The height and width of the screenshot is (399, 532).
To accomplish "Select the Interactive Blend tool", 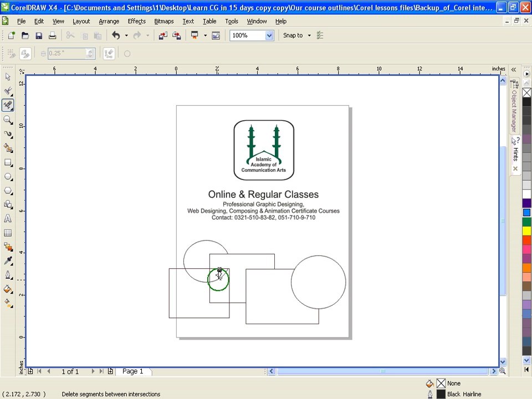I will pyautogui.click(x=8, y=247).
